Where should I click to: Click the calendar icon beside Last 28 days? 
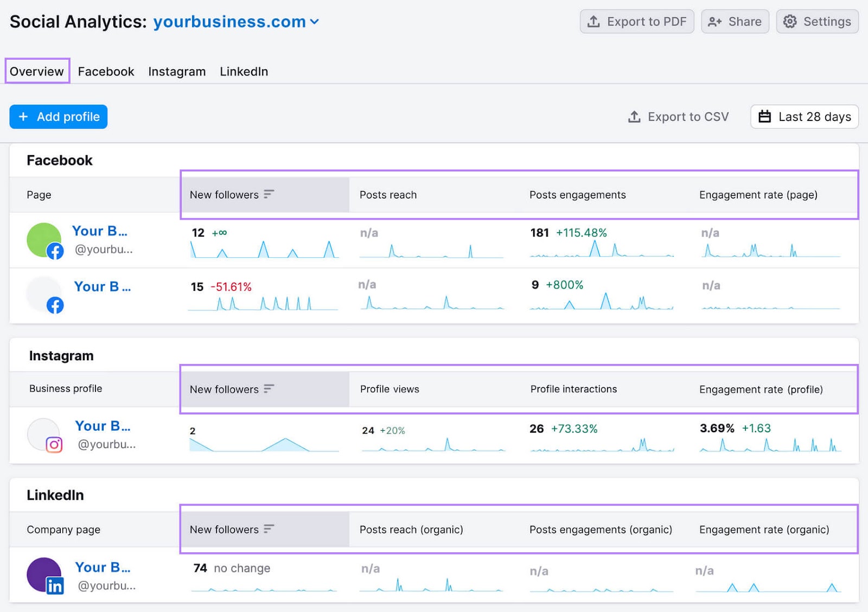[765, 116]
